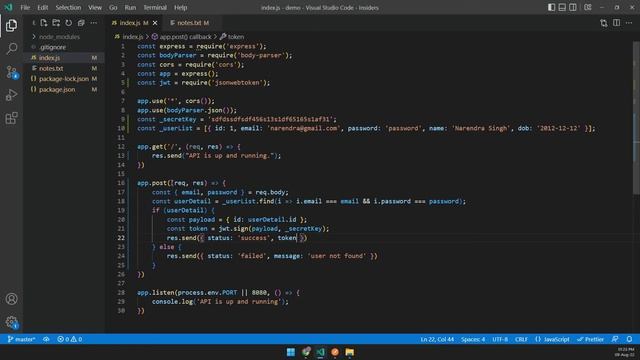Click the orange app icon in taskbar
This screenshot has height=360, width=640.
[x=335, y=352]
